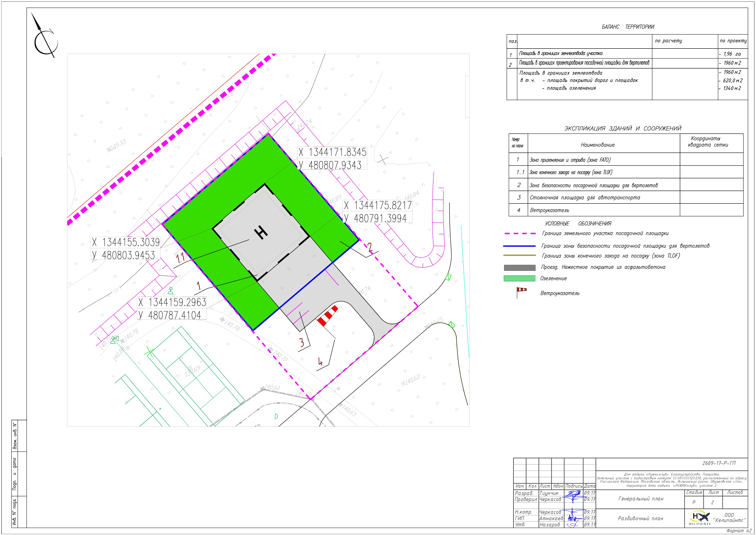Click the 'Наименование' column header

(x=598, y=145)
